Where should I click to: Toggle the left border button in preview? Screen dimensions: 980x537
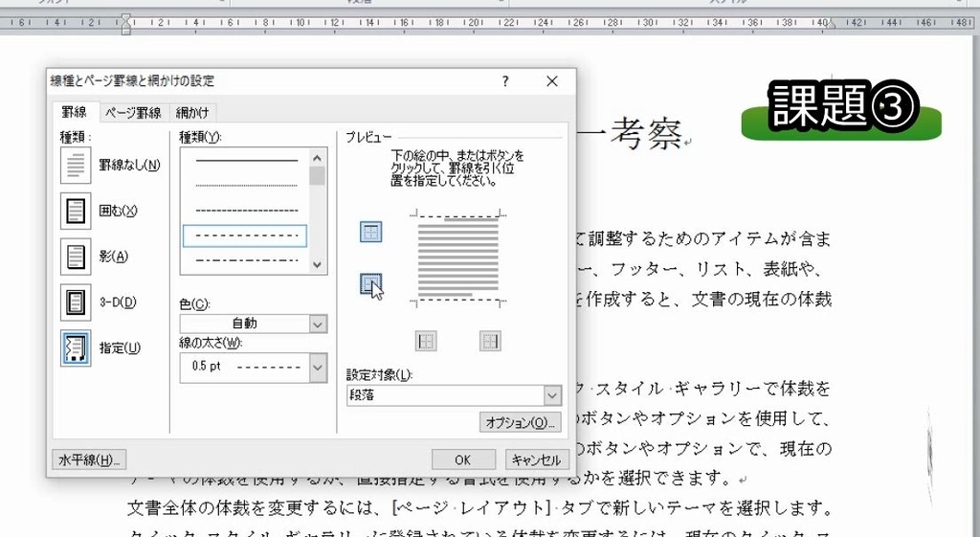tap(426, 342)
